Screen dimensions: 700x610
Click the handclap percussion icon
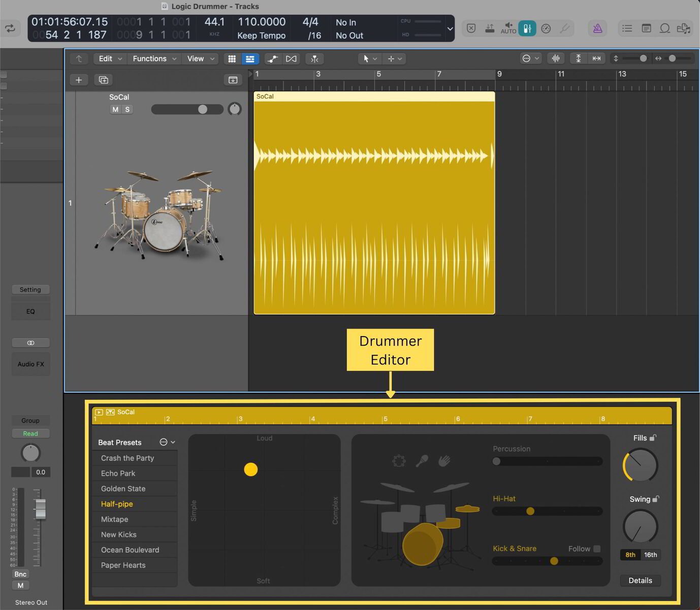pyautogui.click(x=444, y=461)
